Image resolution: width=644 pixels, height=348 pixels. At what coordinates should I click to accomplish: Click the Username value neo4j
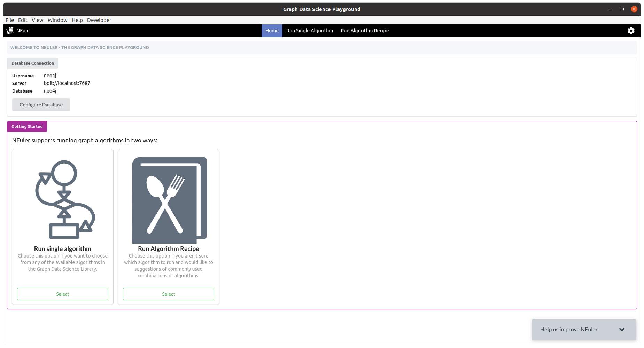pos(50,76)
